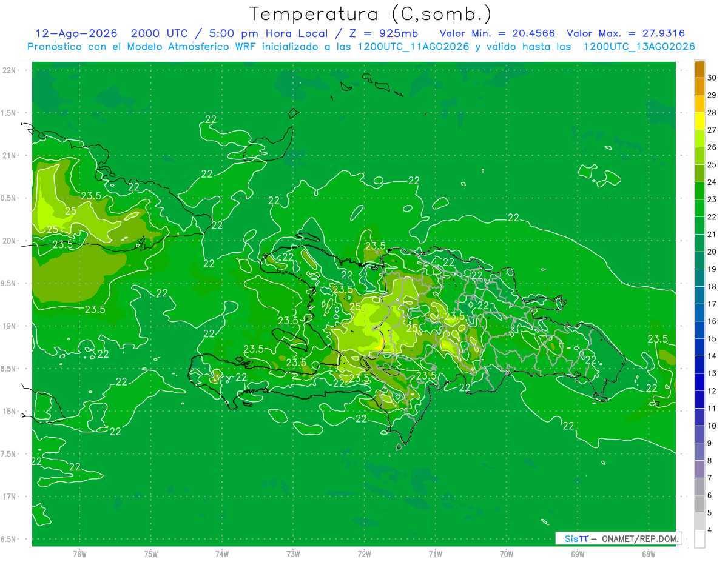Screen dimensions: 728x562
Task: Click the "20N" latitude axis label
Action: [x=10, y=241]
